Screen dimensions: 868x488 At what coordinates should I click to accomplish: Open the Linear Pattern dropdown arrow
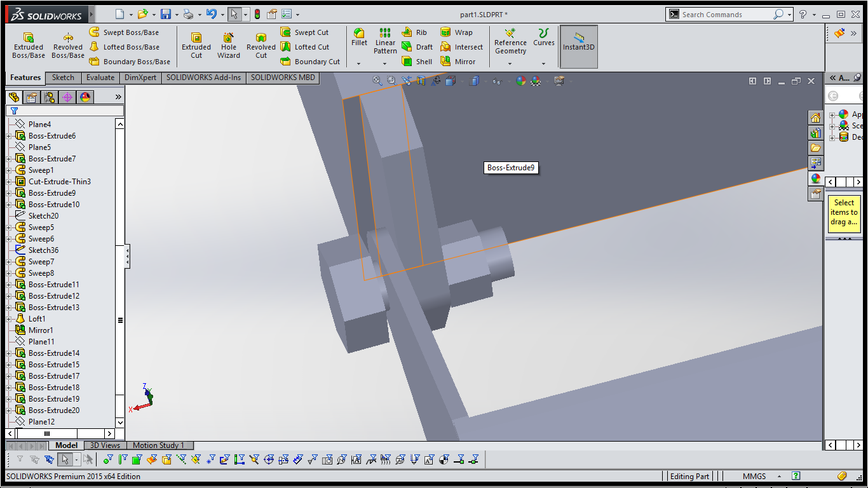385,64
